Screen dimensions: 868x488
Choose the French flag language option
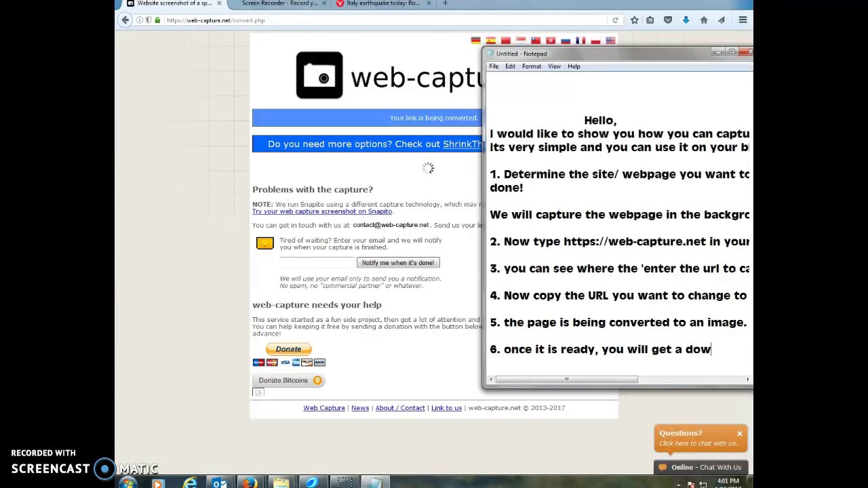(x=580, y=41)
